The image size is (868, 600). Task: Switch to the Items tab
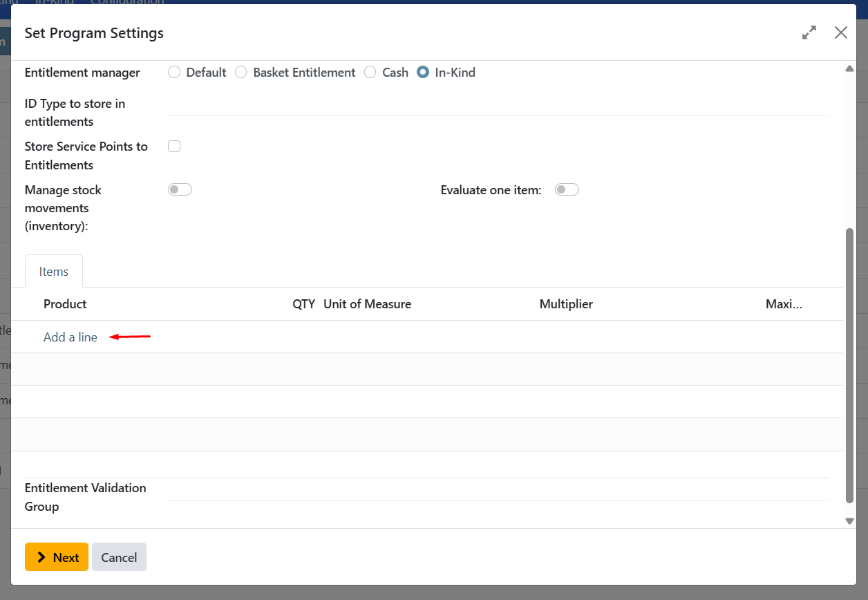(53, 271)
